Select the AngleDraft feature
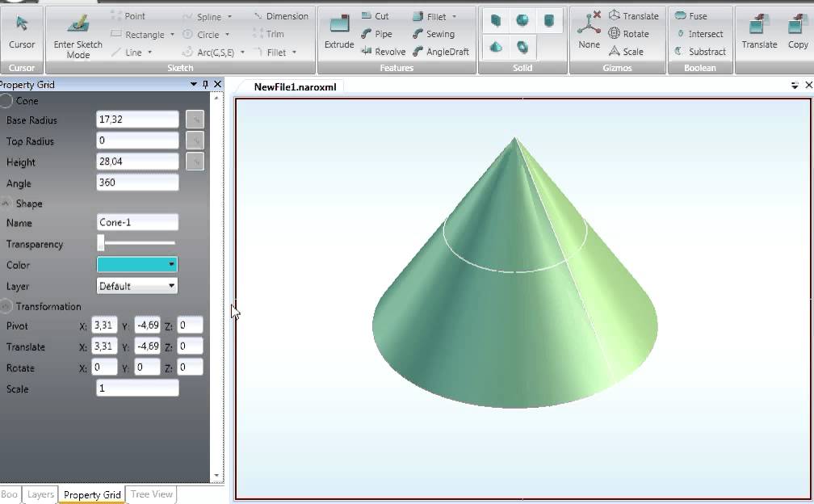The width and height of the screenshot is (814, 504). point(441,52)
